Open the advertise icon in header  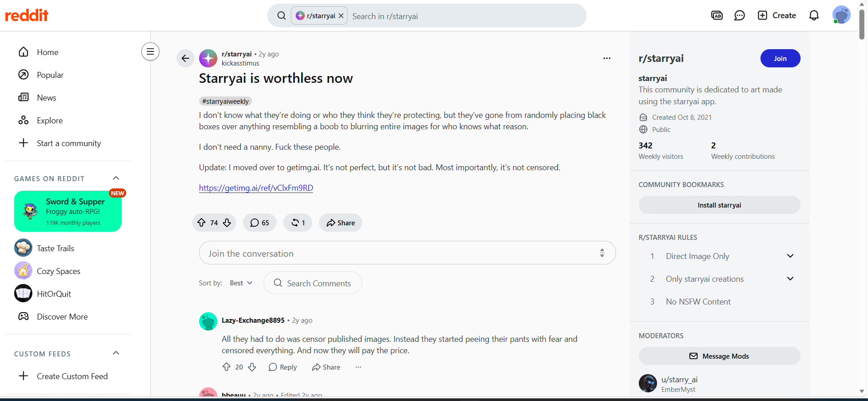[x=717, y=15]
